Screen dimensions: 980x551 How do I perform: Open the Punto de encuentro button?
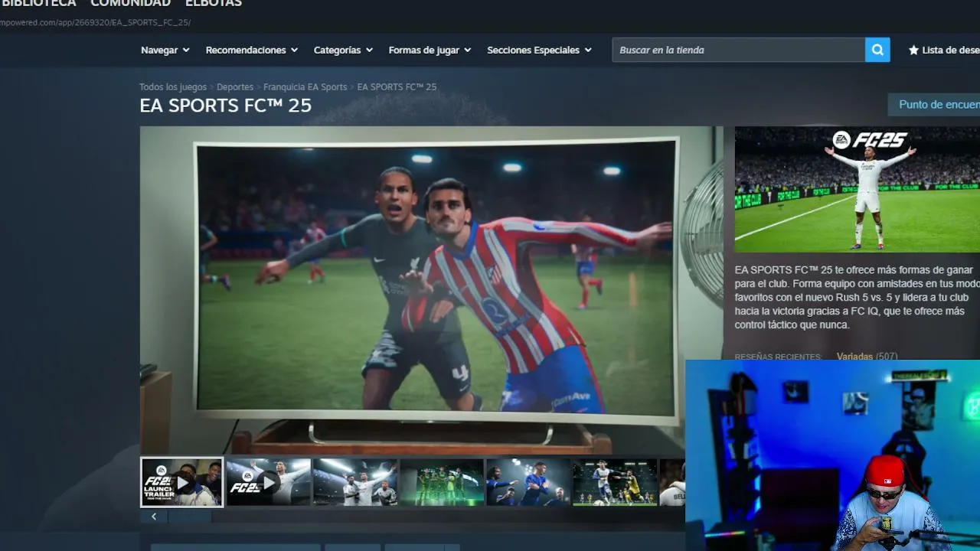pos(934,105)
